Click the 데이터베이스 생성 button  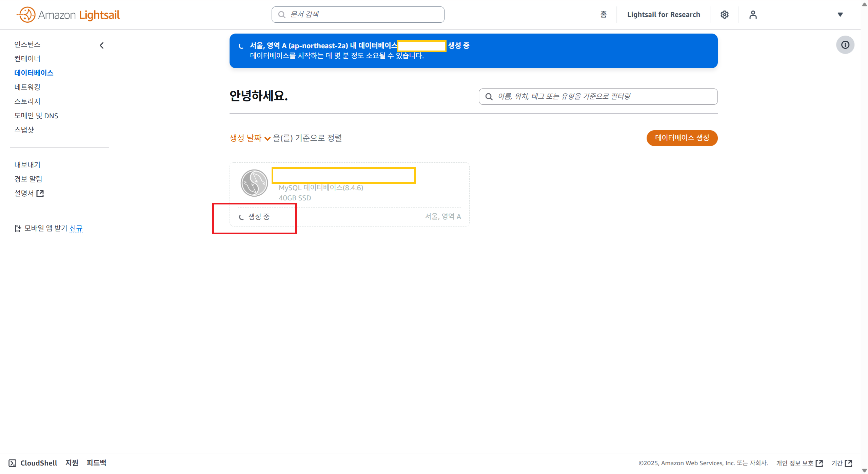click(682, 138)
